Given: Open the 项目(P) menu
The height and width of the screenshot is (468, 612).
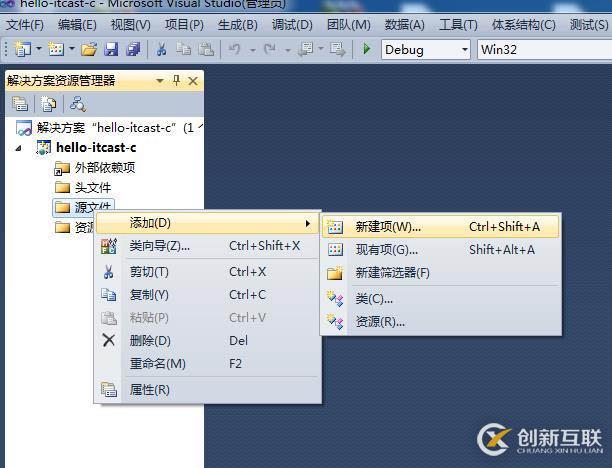Looking at the screenshot, I should 184,25.
